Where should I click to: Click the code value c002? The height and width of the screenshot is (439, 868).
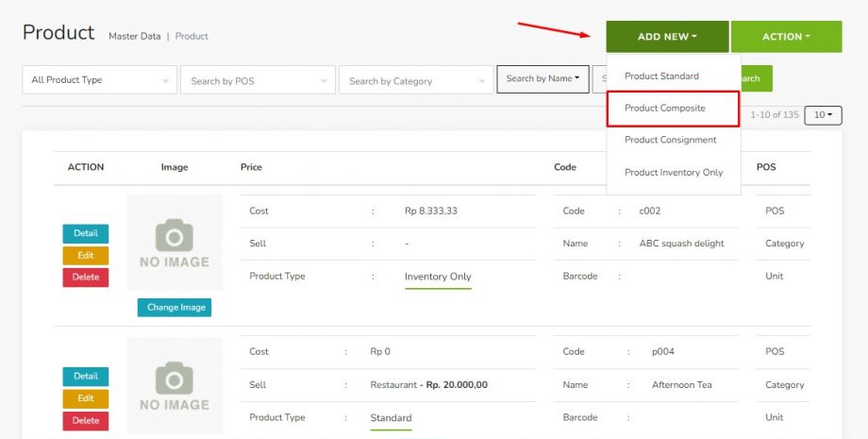(x=650, y=211)
